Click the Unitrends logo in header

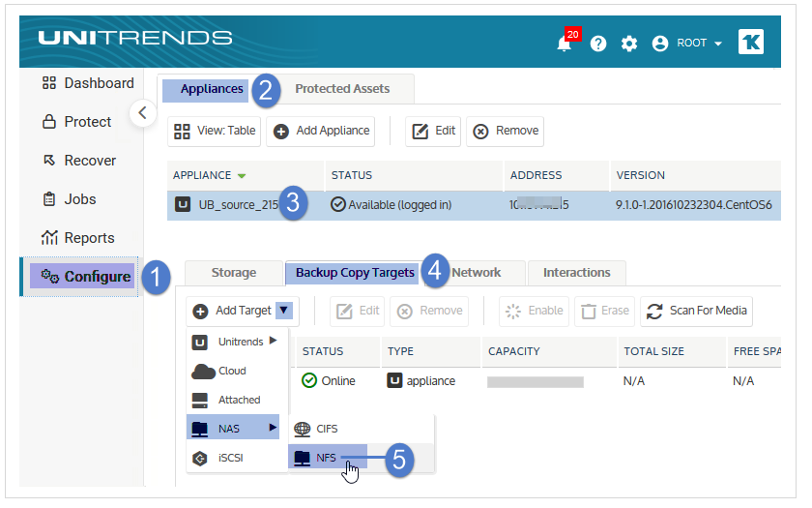point(135,39)
